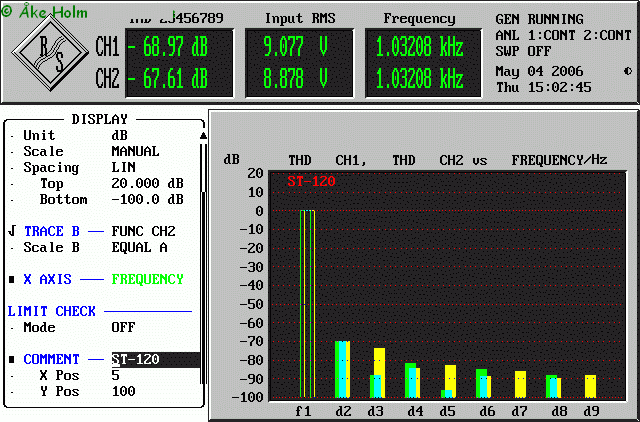The height and width of the screenshot is (422, 640).
Task: Click the GEN RUNNING status text
Action: 540,19
